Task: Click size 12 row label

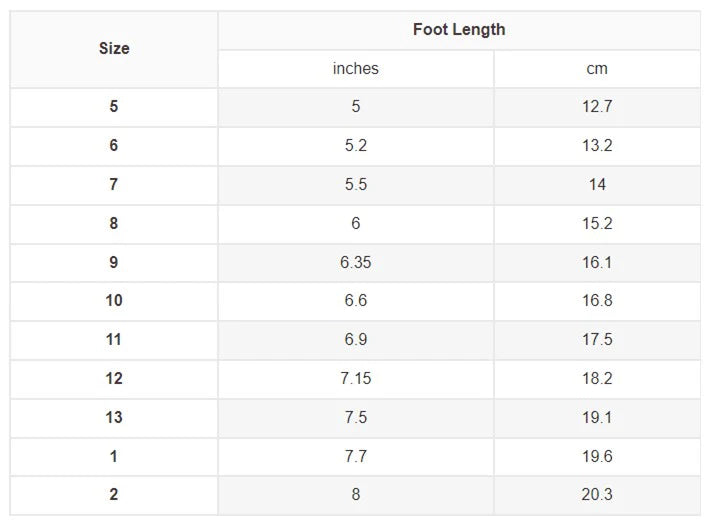Action: point(114,379)
